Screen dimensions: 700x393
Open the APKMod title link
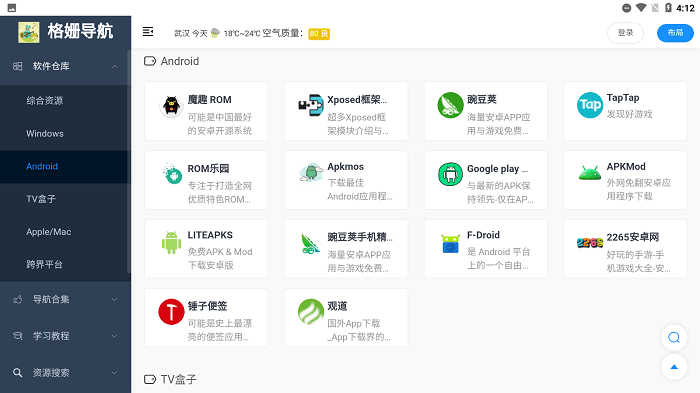coord(626,167)
